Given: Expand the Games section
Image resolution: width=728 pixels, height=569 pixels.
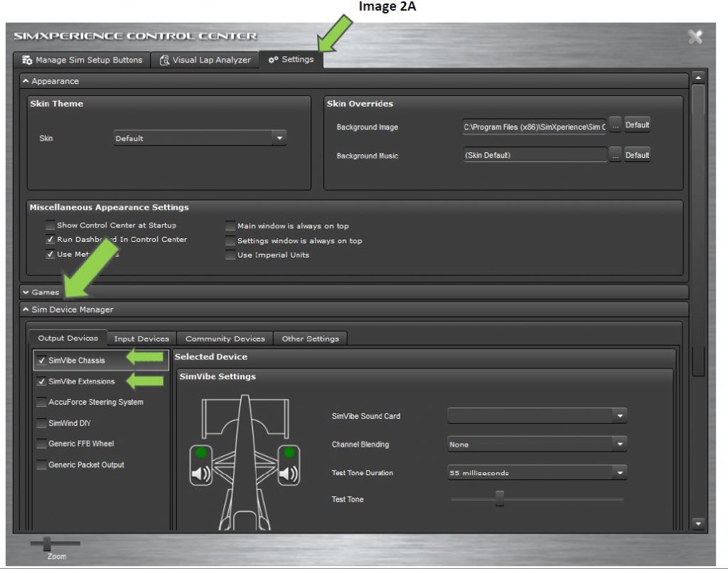Looking at the screenshot, I should [x=26, y=292].
